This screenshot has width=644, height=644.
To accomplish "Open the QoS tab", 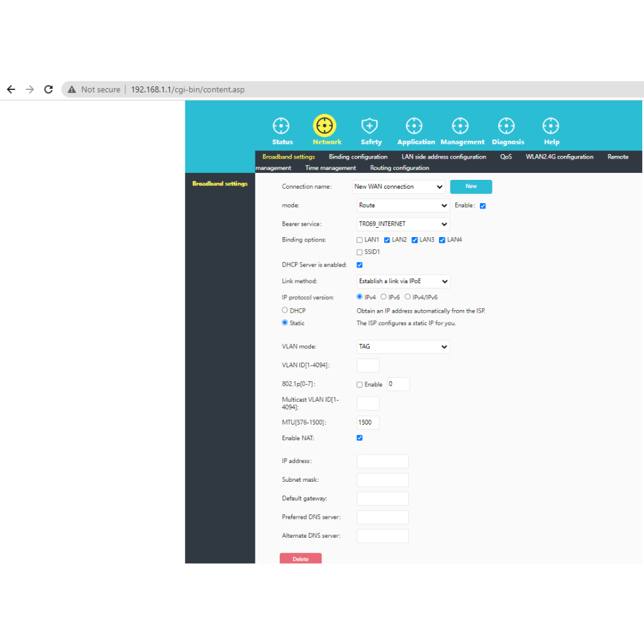I will point(506,157).
